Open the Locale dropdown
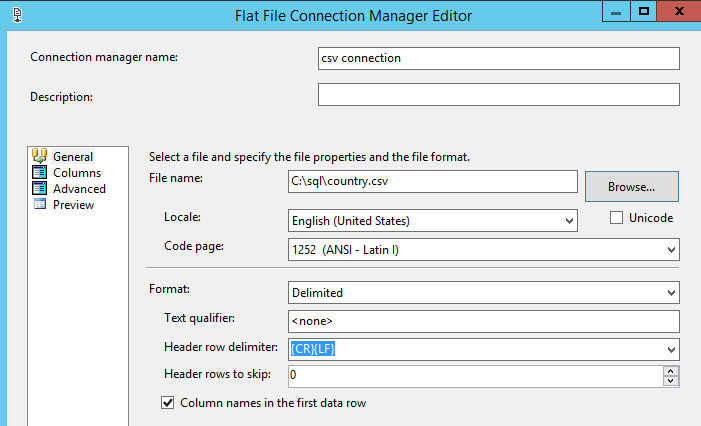The width and height of the screenshot is (701, 426). point(570,220)
